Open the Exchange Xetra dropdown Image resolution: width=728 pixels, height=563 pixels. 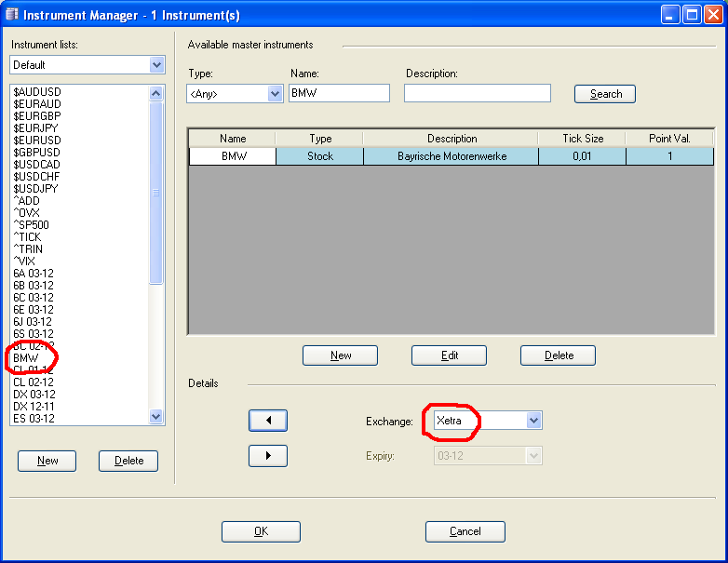coord(534,421)
